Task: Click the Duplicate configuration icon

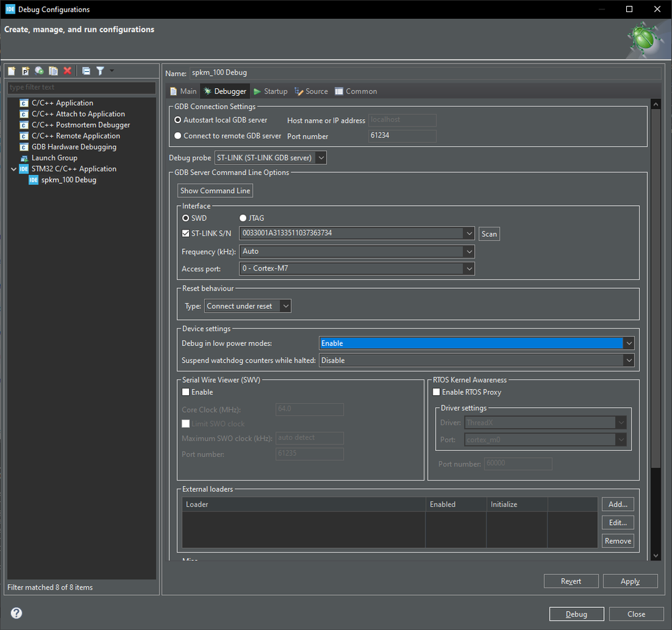Action: (x=53, y=71)
